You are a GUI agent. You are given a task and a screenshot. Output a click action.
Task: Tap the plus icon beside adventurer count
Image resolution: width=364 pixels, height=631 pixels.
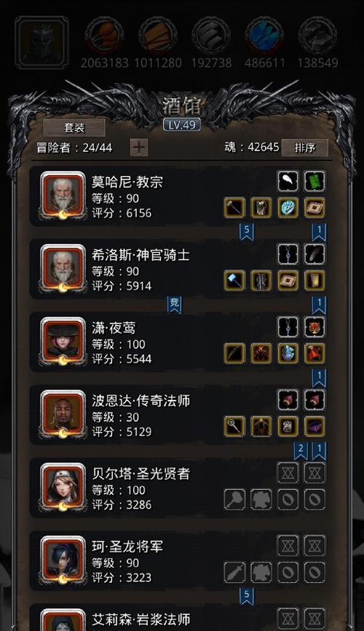click(139, 147)
